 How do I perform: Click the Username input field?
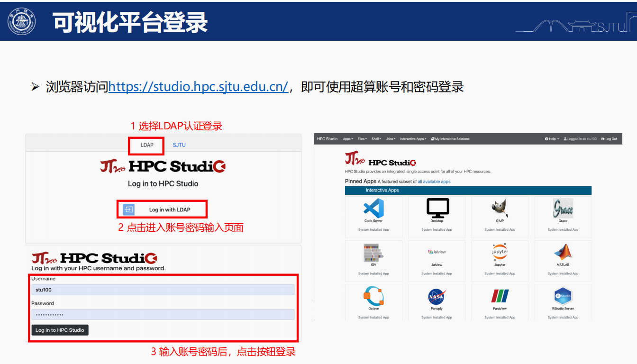coord(163,290)
